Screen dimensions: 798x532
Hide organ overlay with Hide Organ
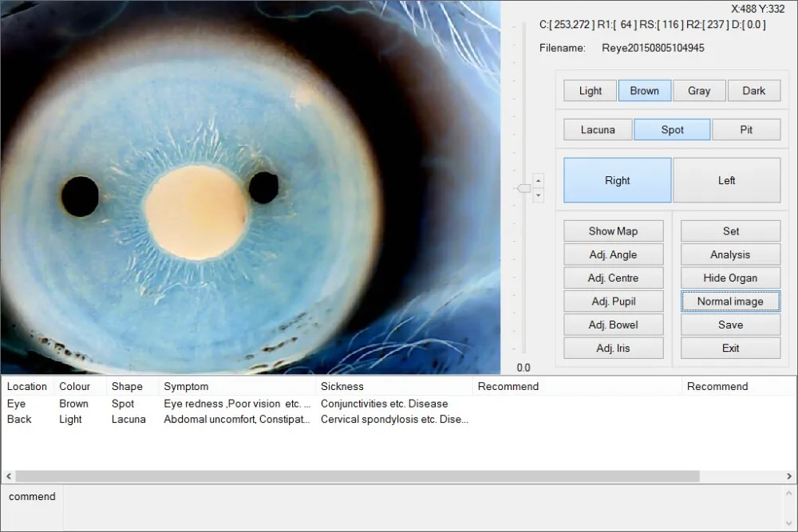click(x=730, y=278)
